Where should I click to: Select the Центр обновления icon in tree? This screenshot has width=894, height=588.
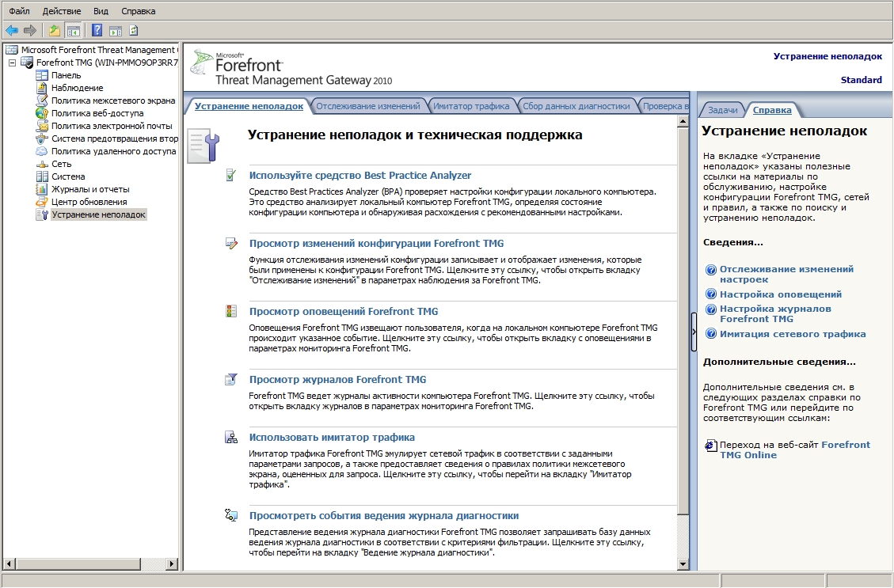click(42, 202)
